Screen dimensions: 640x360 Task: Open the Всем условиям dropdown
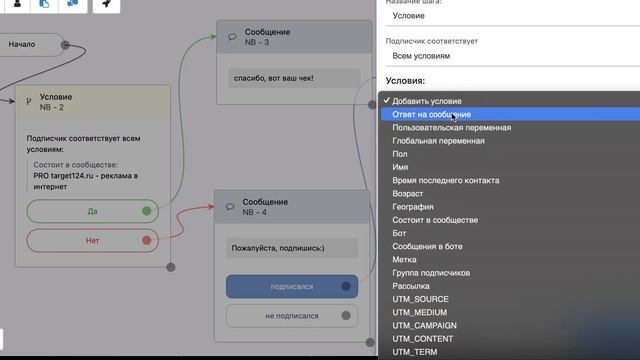coord(513,56)
